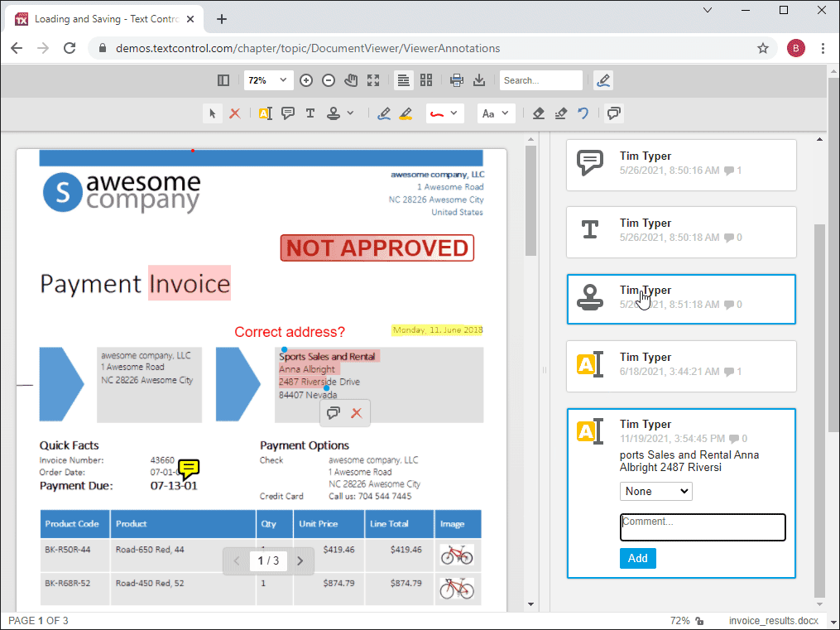Click the browser back arrow

17,48
